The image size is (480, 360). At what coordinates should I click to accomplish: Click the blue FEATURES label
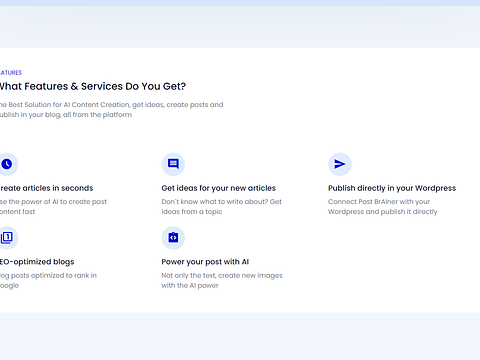11,73
